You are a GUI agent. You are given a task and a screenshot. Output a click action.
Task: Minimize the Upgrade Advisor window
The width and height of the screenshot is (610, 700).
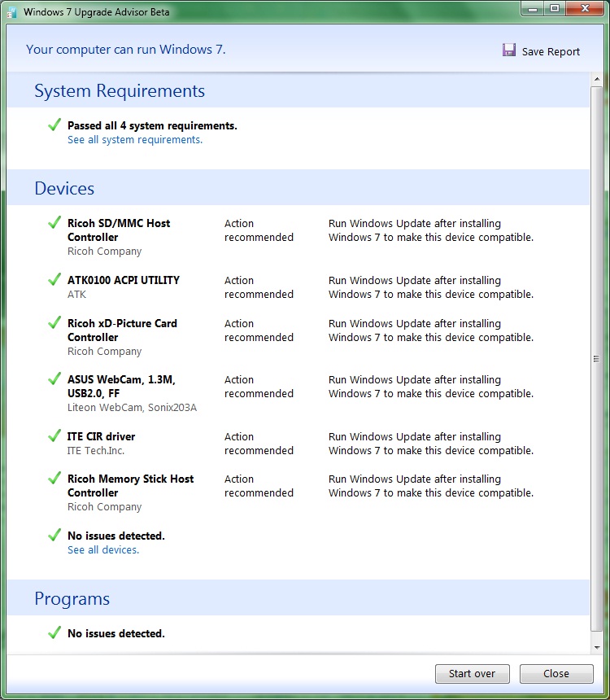click(533, 9)
